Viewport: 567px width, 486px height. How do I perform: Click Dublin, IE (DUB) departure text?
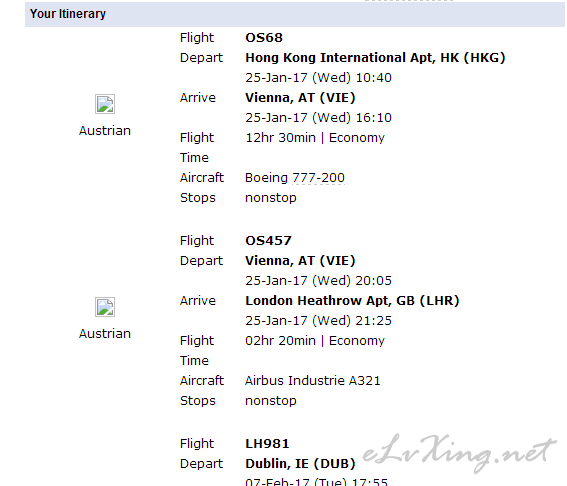click(x=300, y=464)
